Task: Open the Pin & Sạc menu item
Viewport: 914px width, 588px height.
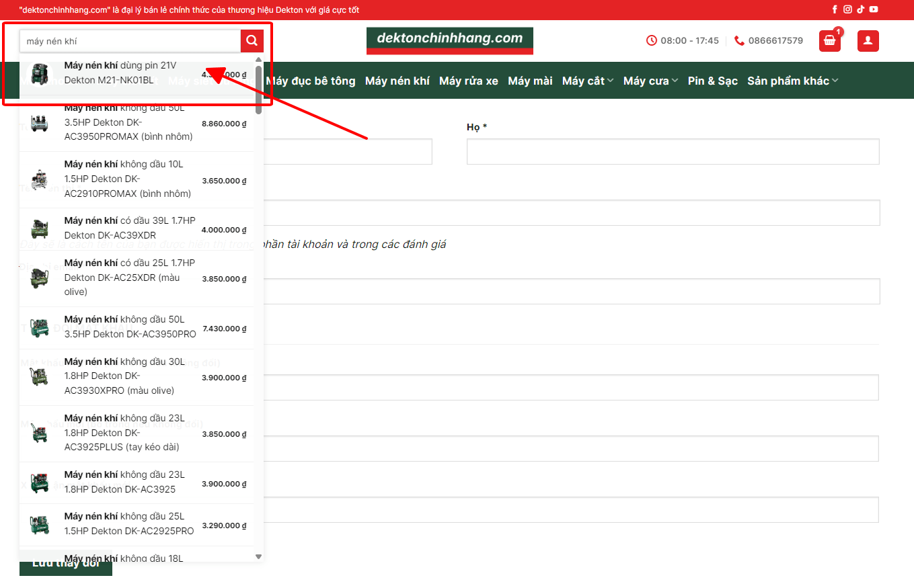Action: point(712,81)
